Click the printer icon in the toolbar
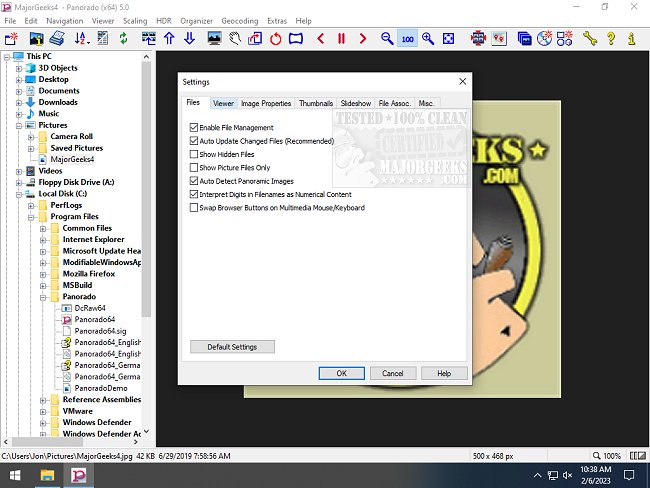This screenshot has width=650, height=488. pyautogui.click(x=57, y=39)
